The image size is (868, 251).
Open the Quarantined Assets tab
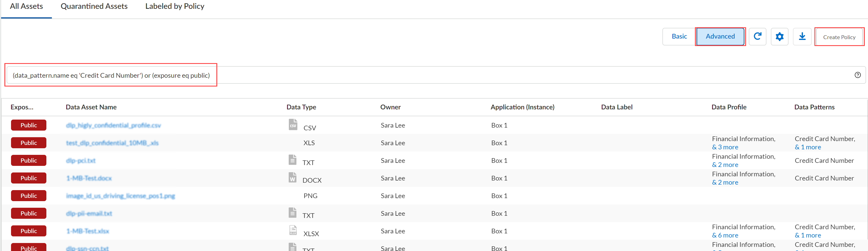pyautogui.click(x=94, y=6)
